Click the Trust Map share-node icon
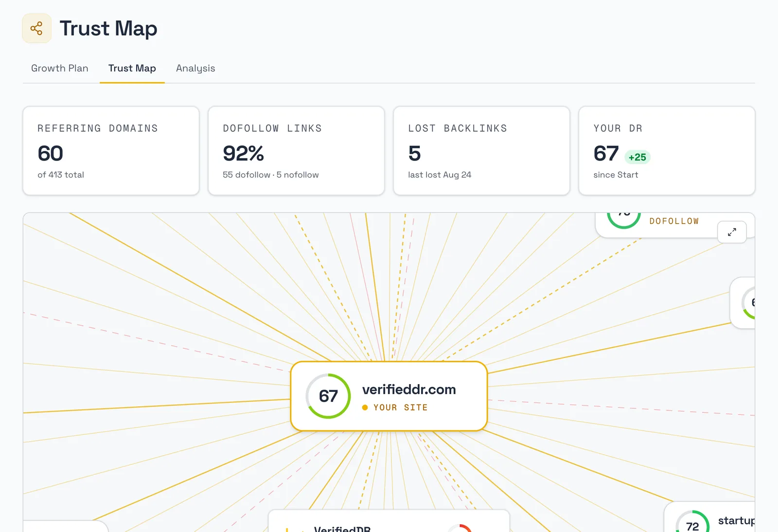 [36, 28]
